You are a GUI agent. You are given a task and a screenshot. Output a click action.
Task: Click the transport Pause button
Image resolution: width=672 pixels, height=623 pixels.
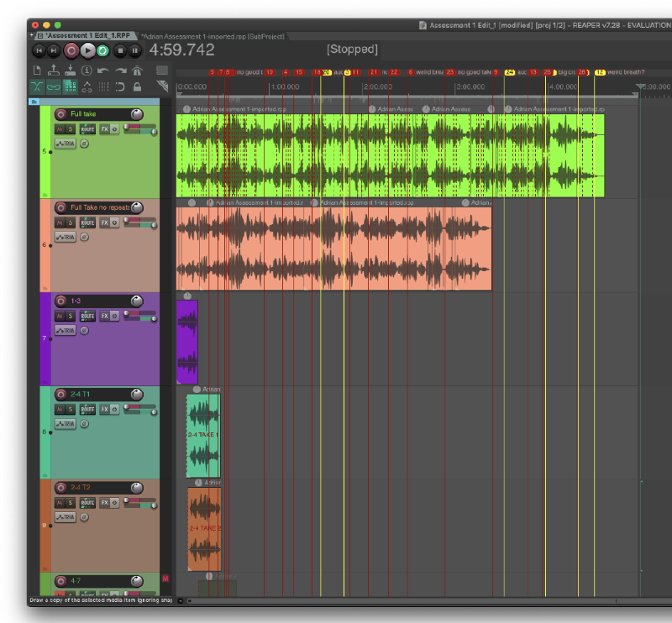click(x=134, y=50)
